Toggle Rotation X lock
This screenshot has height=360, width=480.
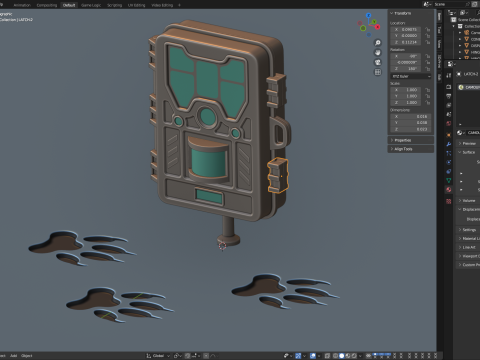pos(428,56)
